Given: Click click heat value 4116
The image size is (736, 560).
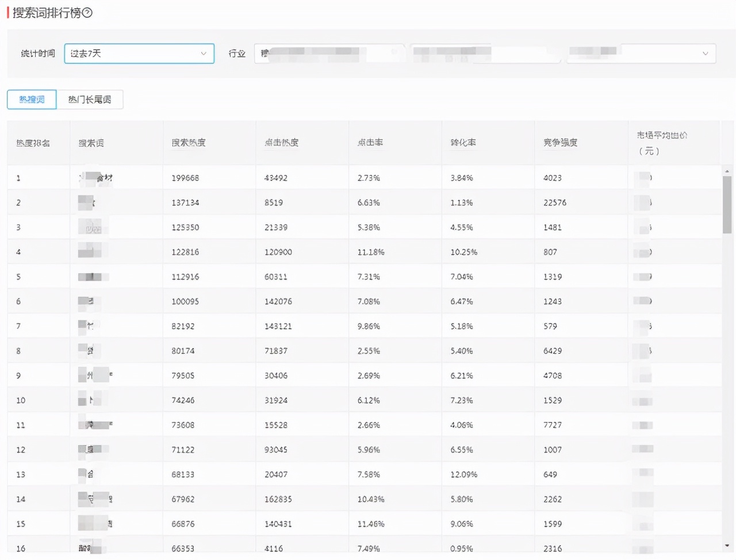Looking at the screenshot, I should [274, 549].
